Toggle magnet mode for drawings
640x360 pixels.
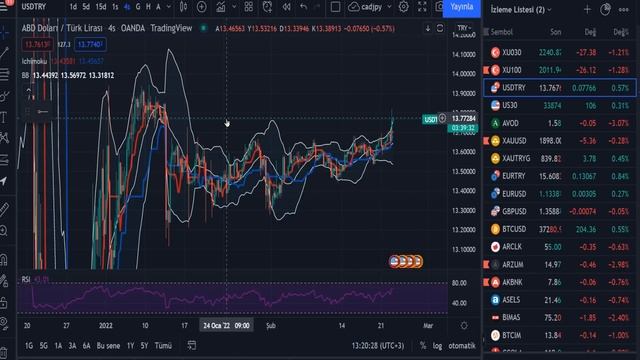[x=4, y=260]
